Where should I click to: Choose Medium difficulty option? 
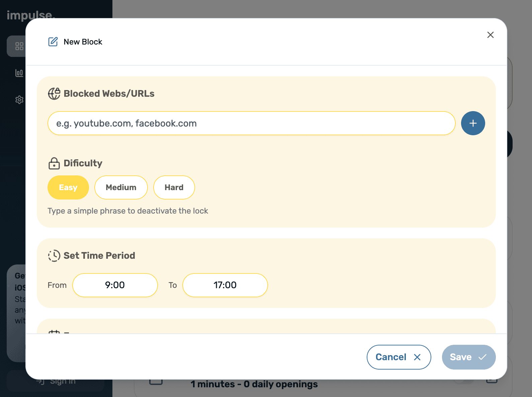121,187
